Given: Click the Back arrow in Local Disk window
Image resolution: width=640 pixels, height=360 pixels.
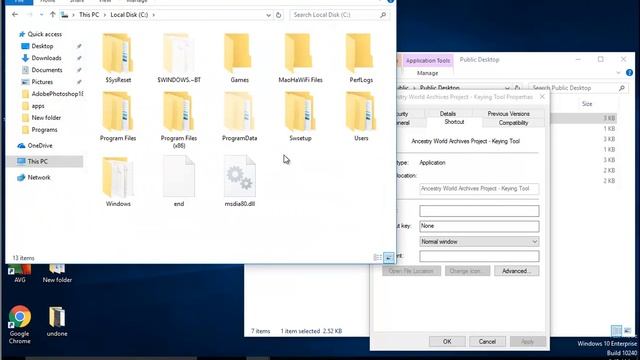Looking at the screenshot, I should coord(15,15).
